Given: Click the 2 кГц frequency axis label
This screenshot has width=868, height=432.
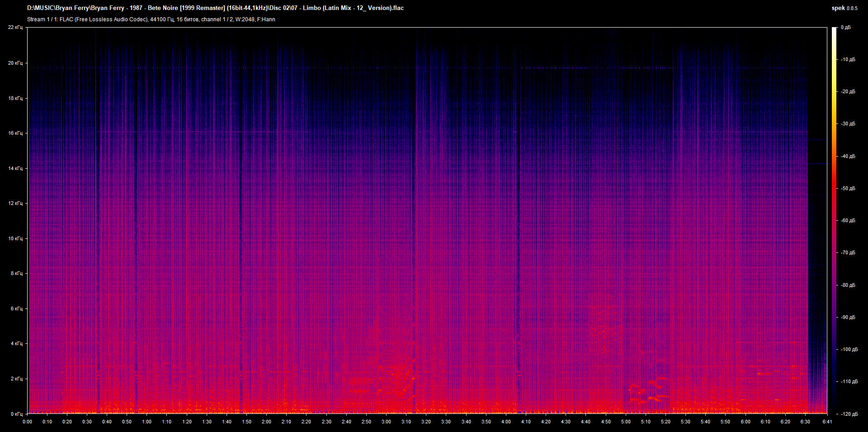Looking at the screenshot, I should pos(17,379).
